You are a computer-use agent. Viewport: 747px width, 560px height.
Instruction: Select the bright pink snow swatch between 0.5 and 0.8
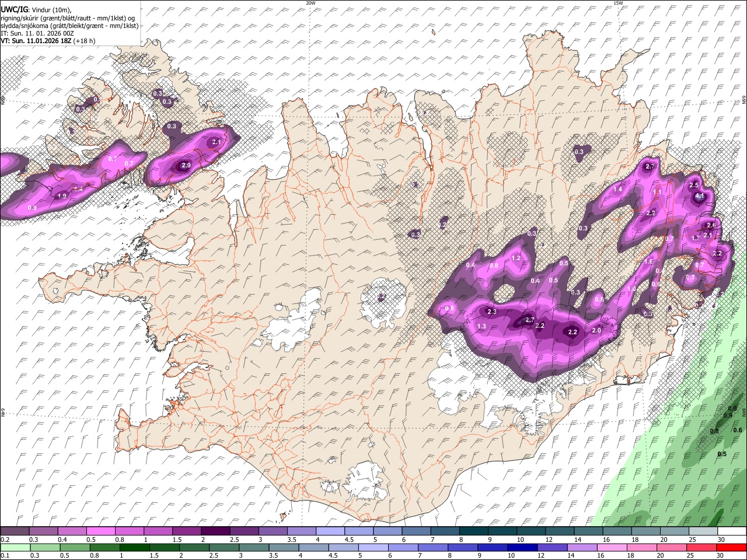pos(101,531)
